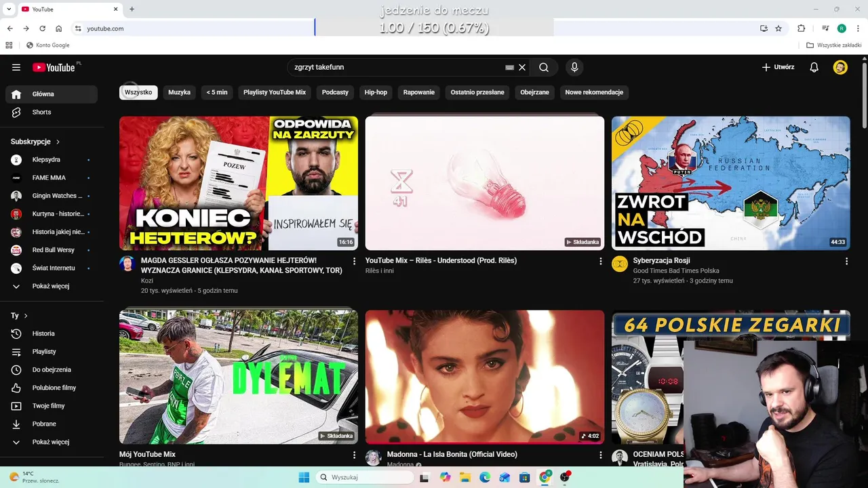Screen dimensions: 868x488
Task: Open Konto Google bookmark
Action: tap(47, 45)
